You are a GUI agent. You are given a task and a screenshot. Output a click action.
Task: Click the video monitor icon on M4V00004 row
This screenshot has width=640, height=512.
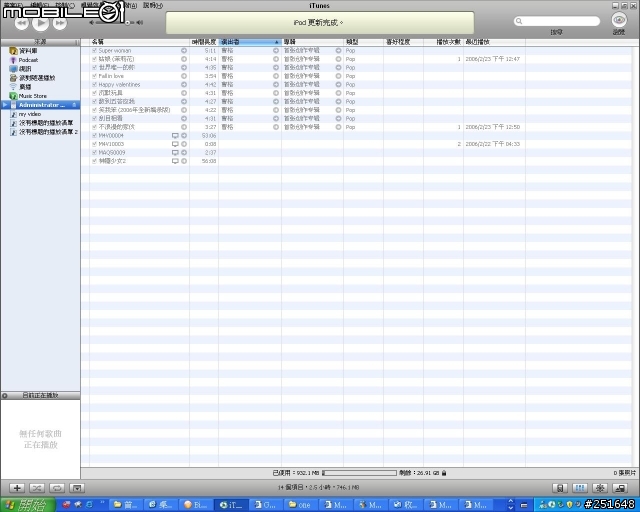175,136
